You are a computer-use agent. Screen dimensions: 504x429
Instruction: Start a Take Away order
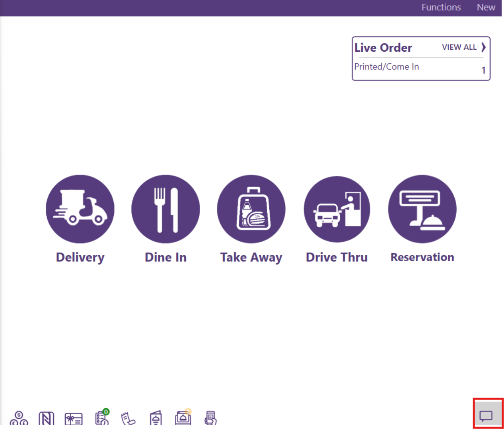pyautogui.click(x=251, y=209)
